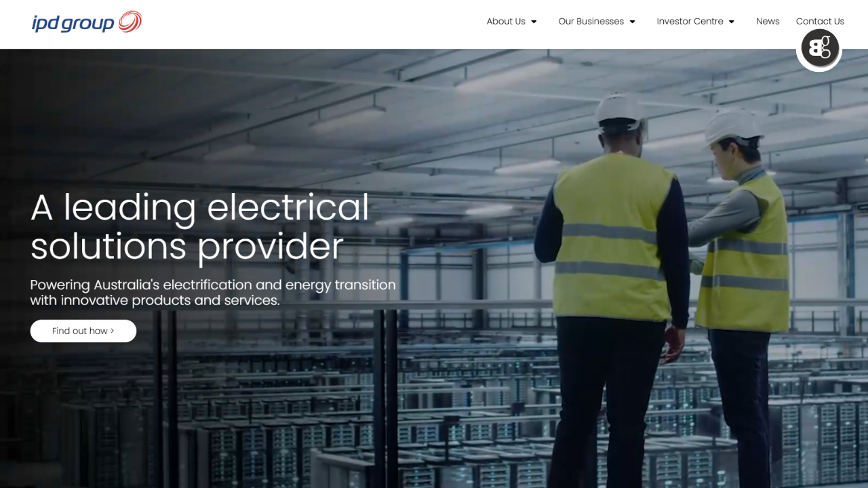The width and height of the screenshot is (868, 488).
Task: Open the Contact Us link
Action: (820, 22)
